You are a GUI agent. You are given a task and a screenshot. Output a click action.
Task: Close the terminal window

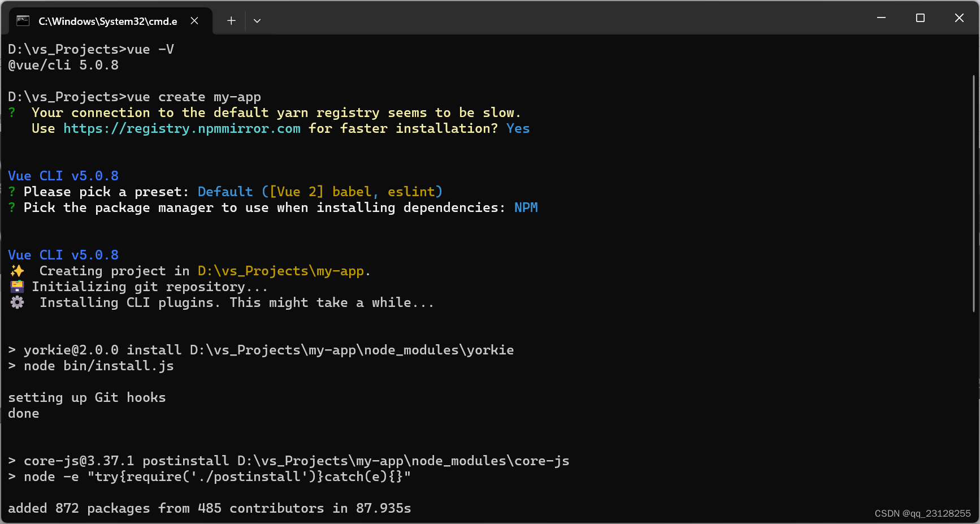[x=959, y=18]
